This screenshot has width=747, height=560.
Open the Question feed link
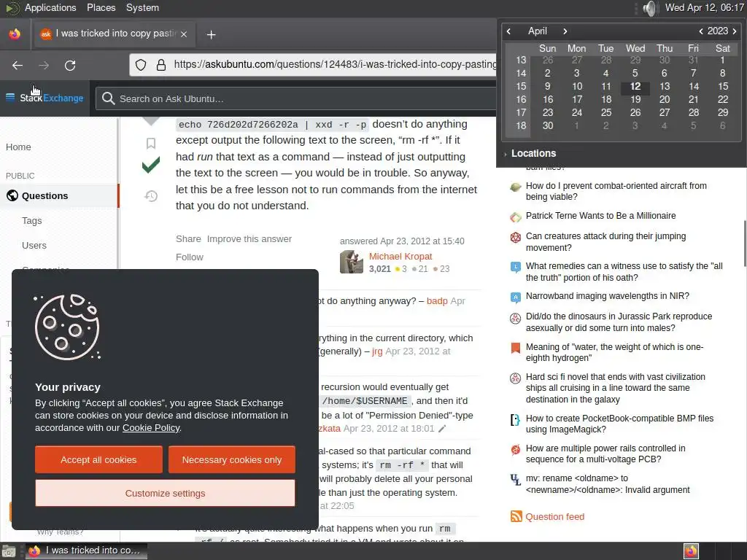(555, 517)
